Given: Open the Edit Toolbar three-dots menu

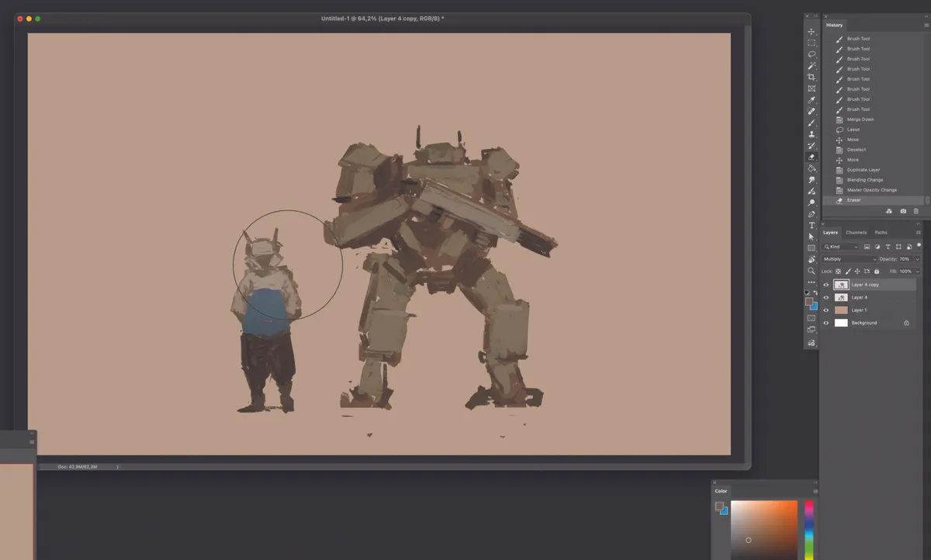Looking at the screenshot, I should tap(812, 282).
